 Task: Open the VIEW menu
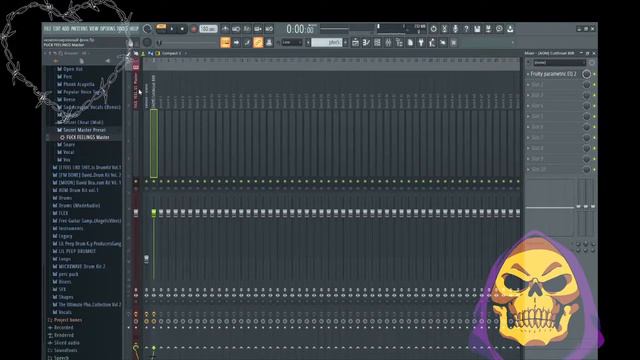click(x=94, y=29)
